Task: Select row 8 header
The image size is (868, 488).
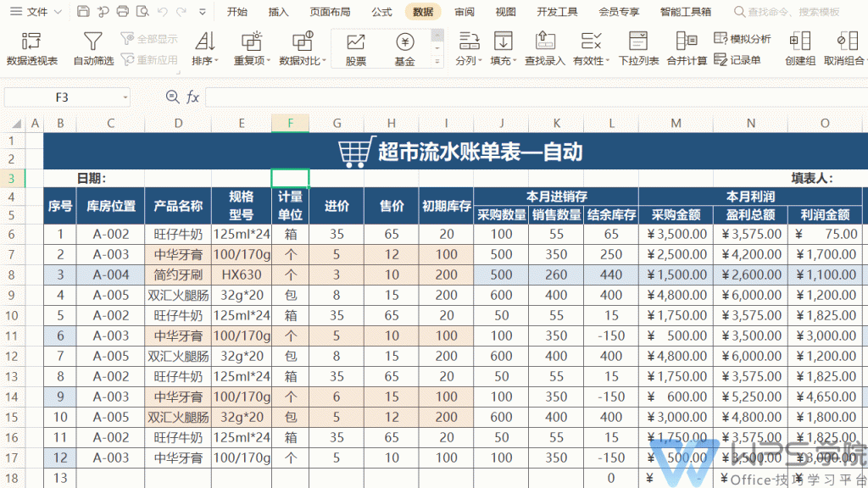Action: tap(12, 275)
